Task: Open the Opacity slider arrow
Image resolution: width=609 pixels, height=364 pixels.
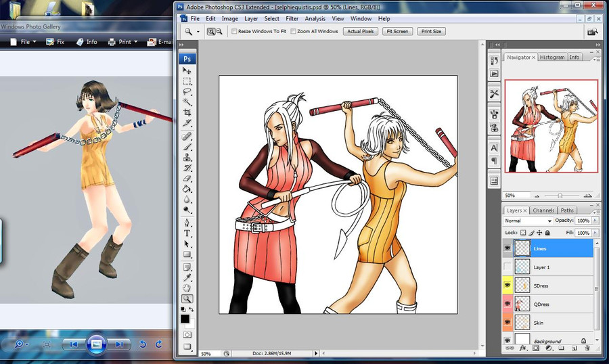Action: pos(595,221)
